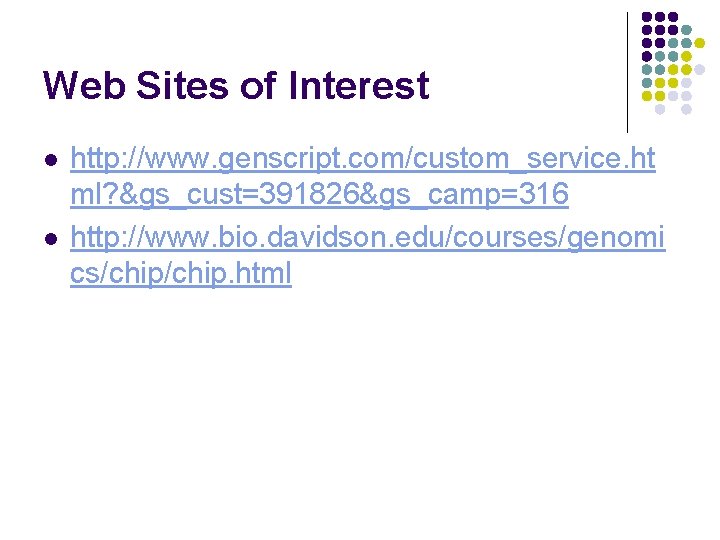Click the bottom-left lavender dot in the last row

(x=660, y=109)
